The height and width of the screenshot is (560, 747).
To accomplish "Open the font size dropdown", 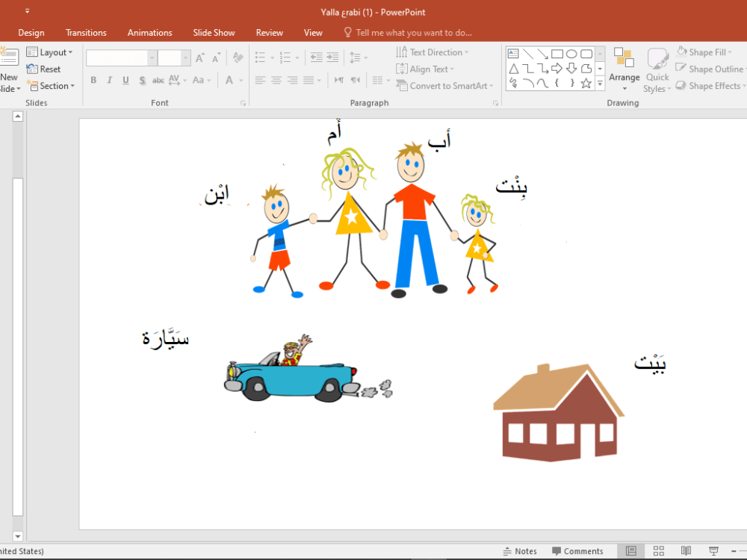I will tap(186, 58).
